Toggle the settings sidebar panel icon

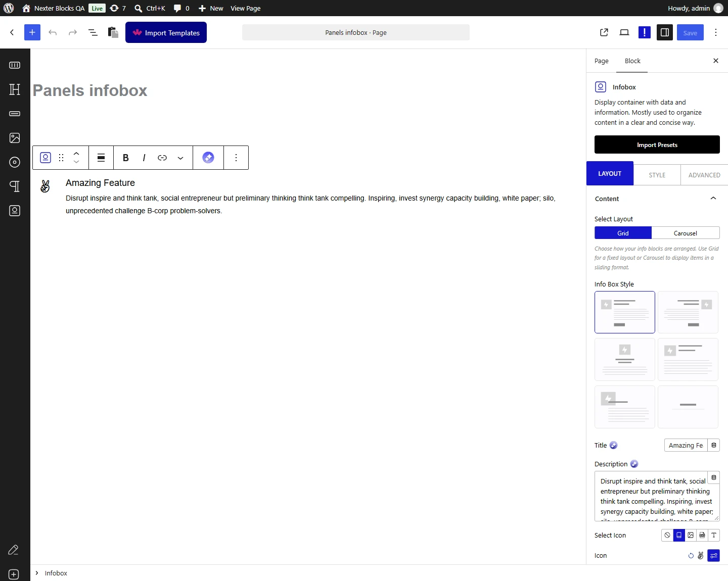[665, 32]
